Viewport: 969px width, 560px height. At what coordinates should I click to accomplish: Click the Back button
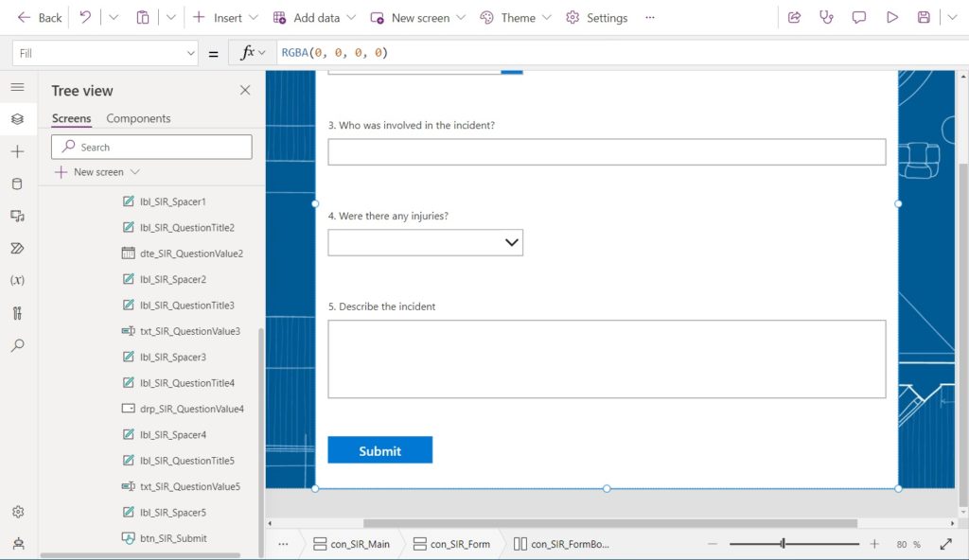click(x=38, y=17)
